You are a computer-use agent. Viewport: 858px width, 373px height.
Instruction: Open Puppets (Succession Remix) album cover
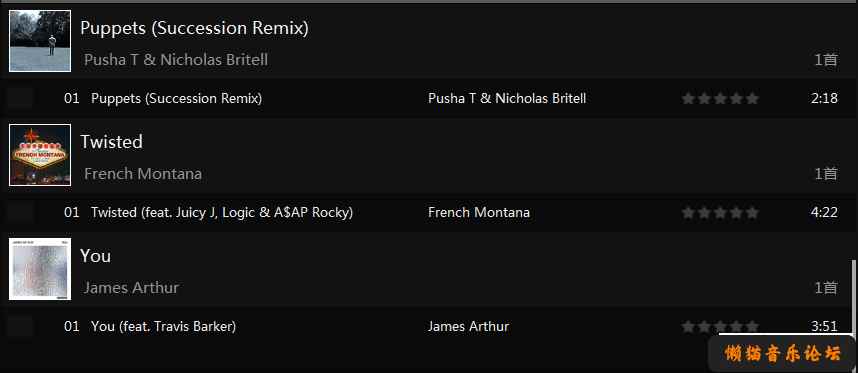(x=40, y=41)
